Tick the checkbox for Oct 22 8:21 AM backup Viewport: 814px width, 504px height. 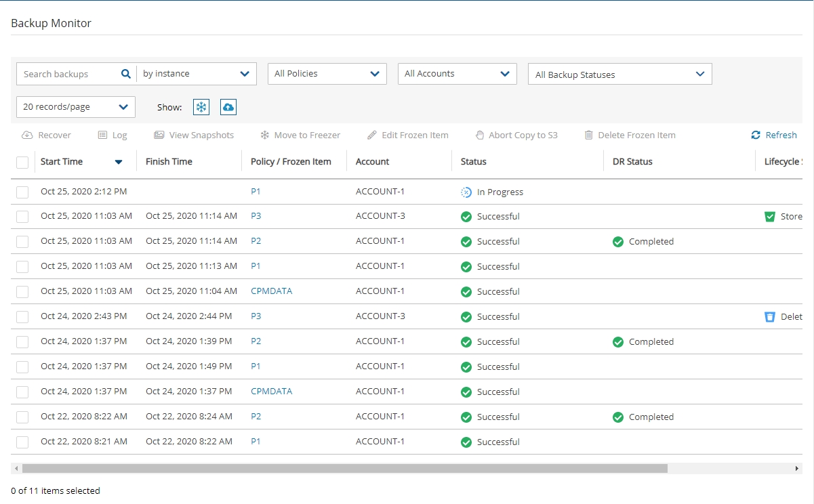pos(22,442)
